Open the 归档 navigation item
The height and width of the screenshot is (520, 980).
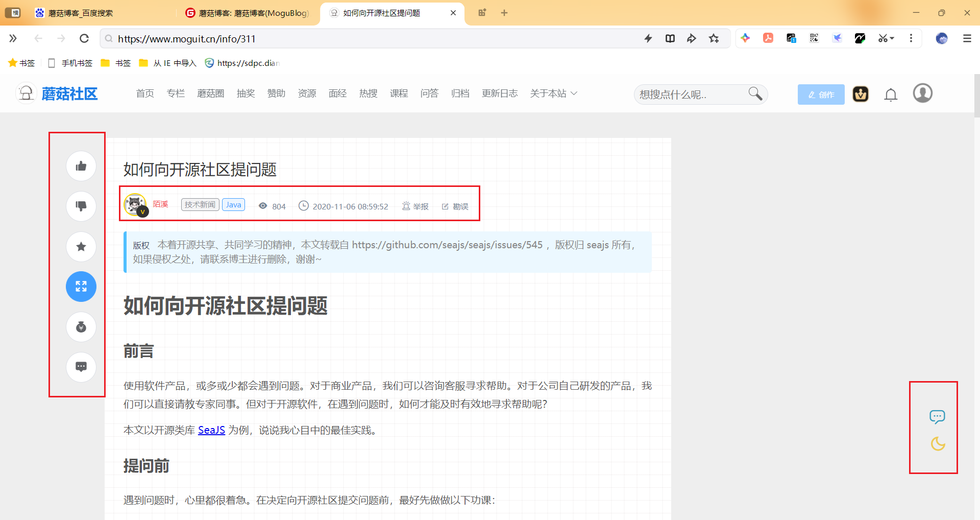click(460, 93)
